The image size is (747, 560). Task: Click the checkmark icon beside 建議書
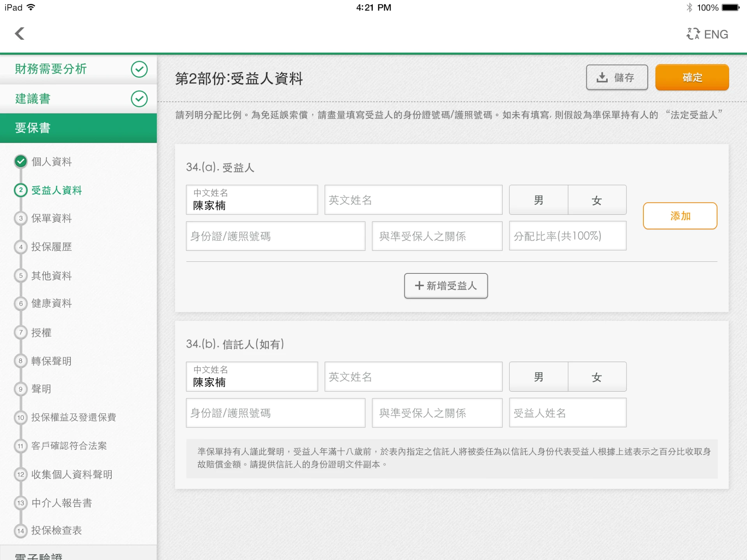(x=139, y=99)
